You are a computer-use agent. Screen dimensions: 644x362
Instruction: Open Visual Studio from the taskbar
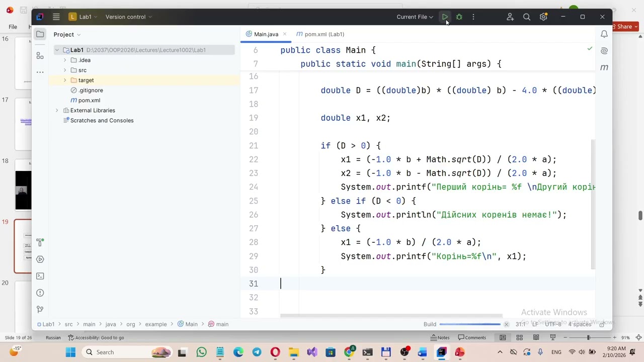coord(312,352)
